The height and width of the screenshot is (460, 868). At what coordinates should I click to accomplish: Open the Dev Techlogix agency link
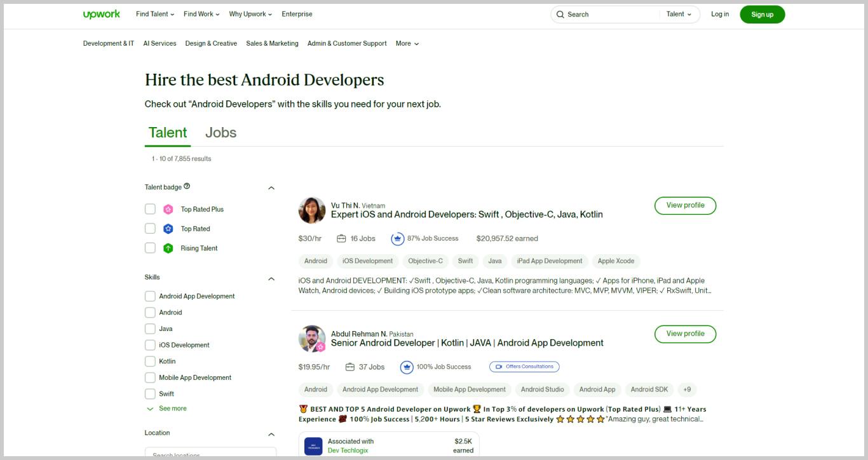click(x=348, y=450)
